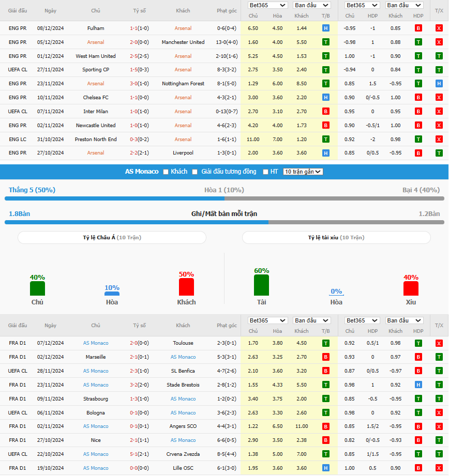Screen dimensions: 449x476
Task: Click the blue H badge in Fulham row
Action: [326, 28]
